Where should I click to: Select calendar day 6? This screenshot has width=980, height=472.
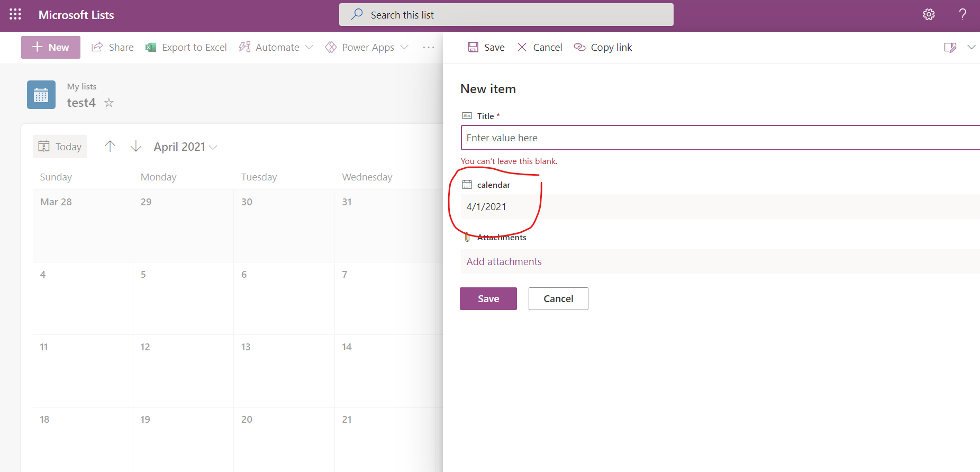284,298
